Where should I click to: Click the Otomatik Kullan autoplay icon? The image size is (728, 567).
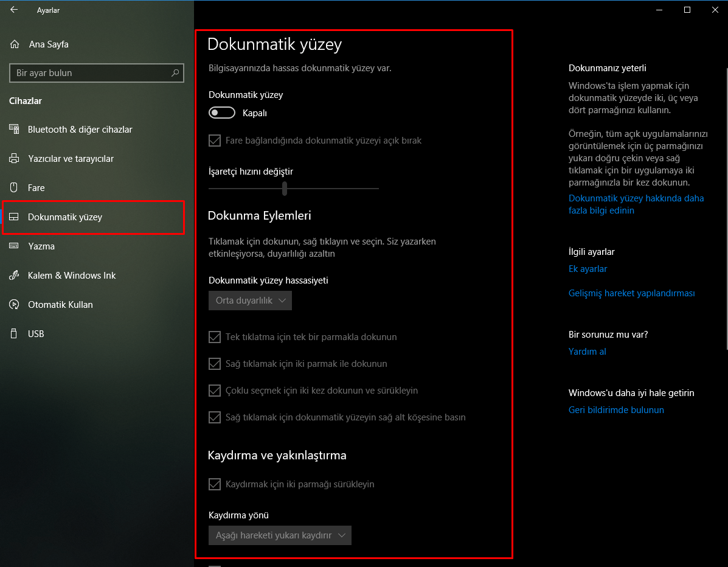coord(14,305)
